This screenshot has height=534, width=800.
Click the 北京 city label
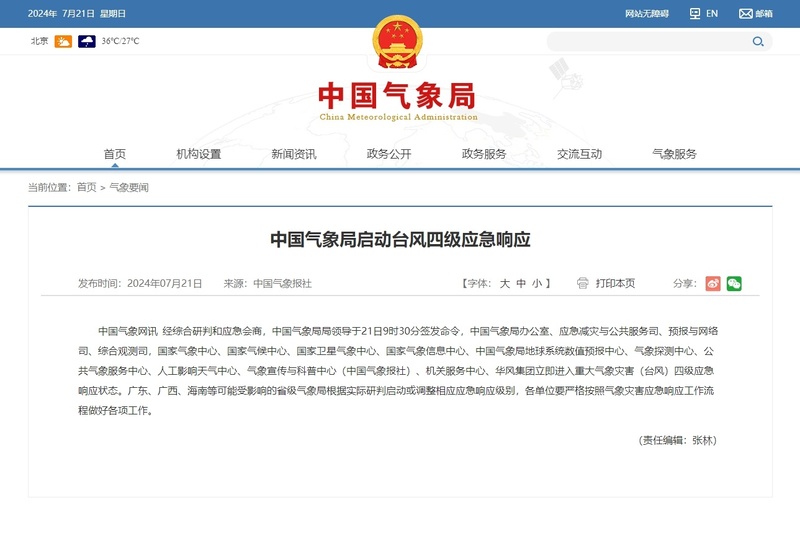tap(39, 41)
